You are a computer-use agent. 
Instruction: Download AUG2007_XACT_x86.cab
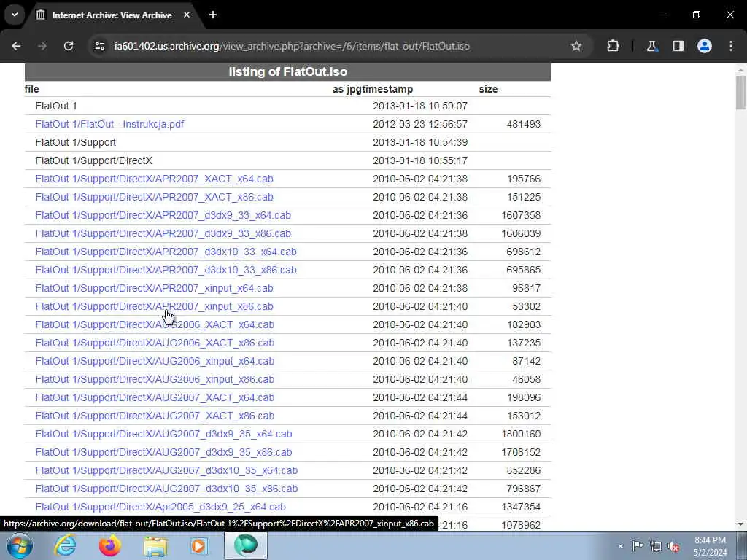[155, 416]
